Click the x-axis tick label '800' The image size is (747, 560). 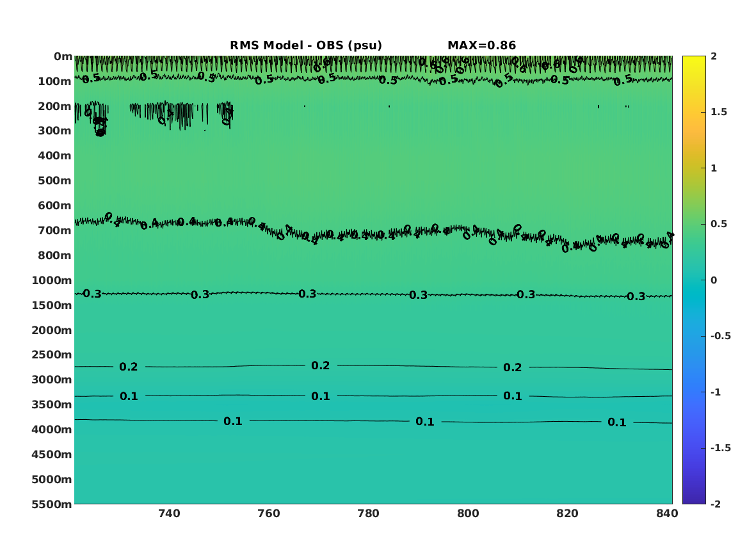pos(468,513)
